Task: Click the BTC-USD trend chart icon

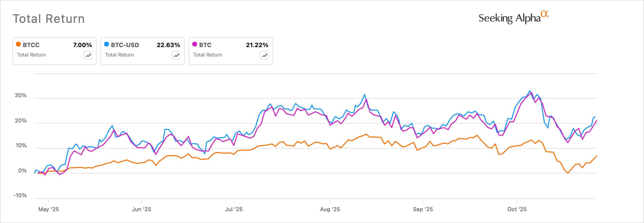Action: 176,55
